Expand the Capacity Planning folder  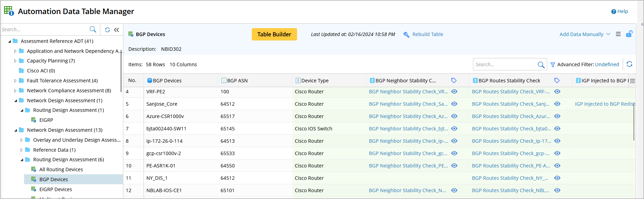pos(15,61)
